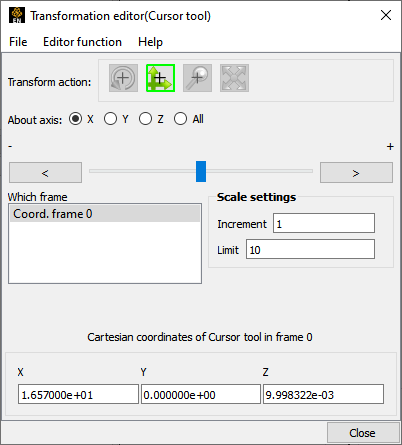Click the Y coordinate field

click(x=201, y=394)
